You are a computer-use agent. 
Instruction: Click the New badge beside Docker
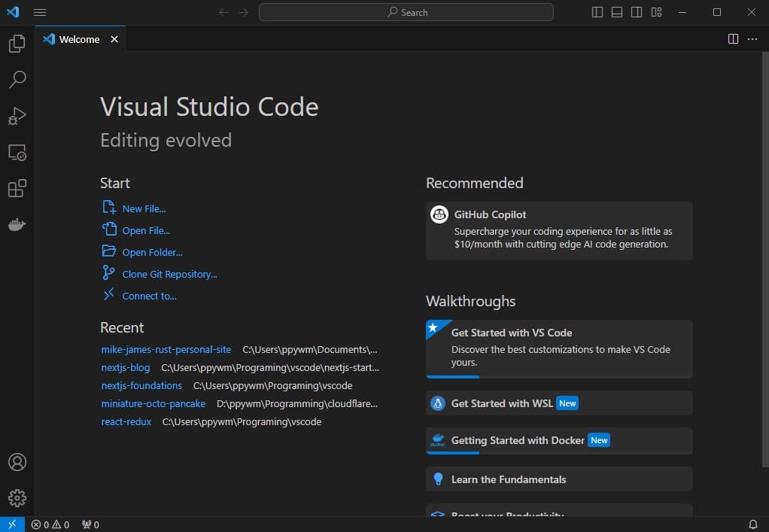[599, 440]
